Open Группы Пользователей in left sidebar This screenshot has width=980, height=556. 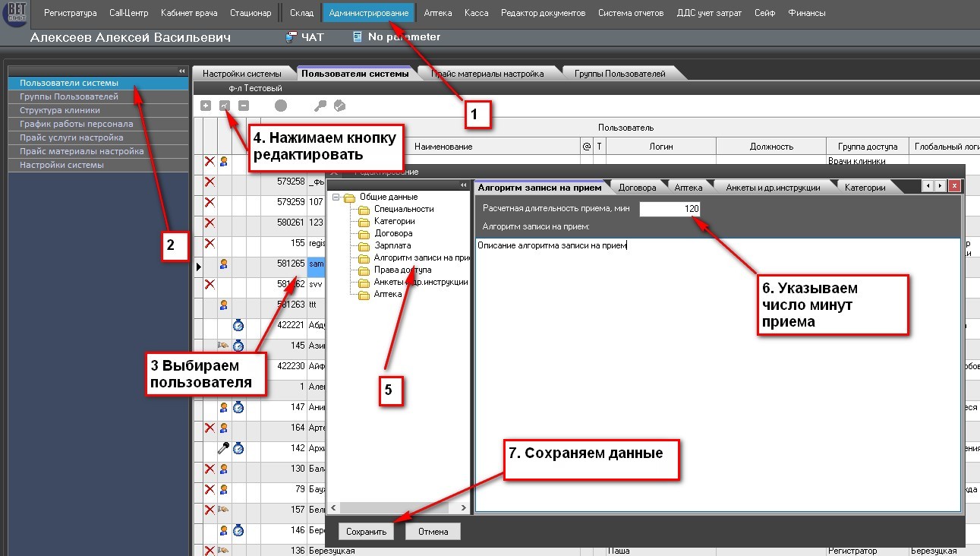click(69, 97)
